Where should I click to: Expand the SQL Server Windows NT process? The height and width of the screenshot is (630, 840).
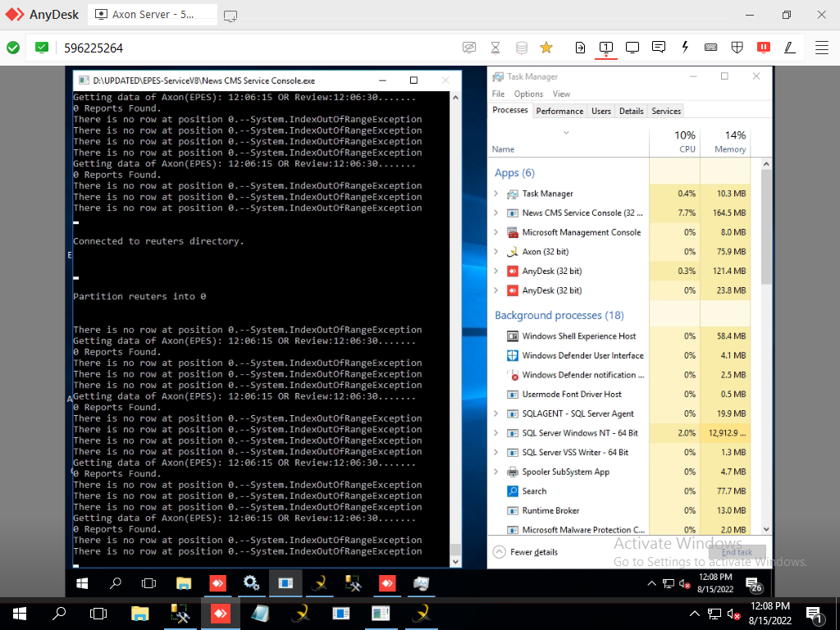(x=496, y=433)
